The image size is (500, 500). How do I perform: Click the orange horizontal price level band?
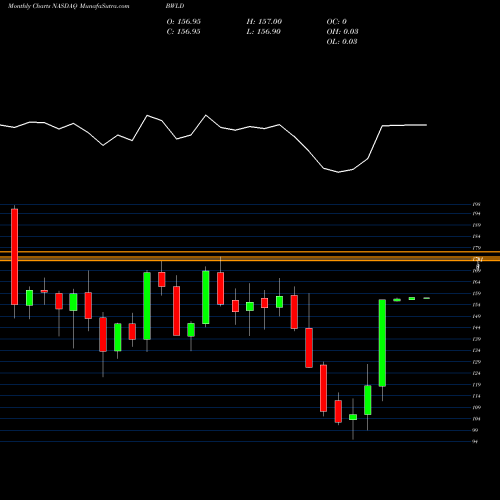pos(250,256)
